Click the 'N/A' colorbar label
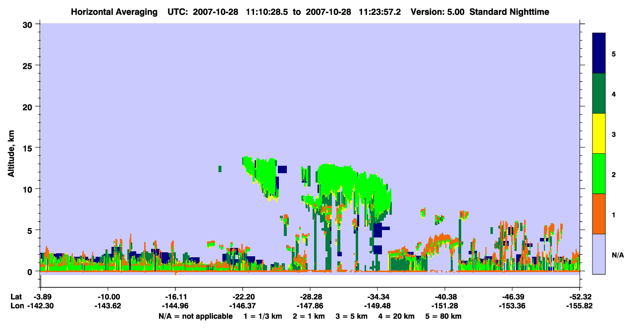The width and height of the screenshot is (644, 330). [618, 255]
